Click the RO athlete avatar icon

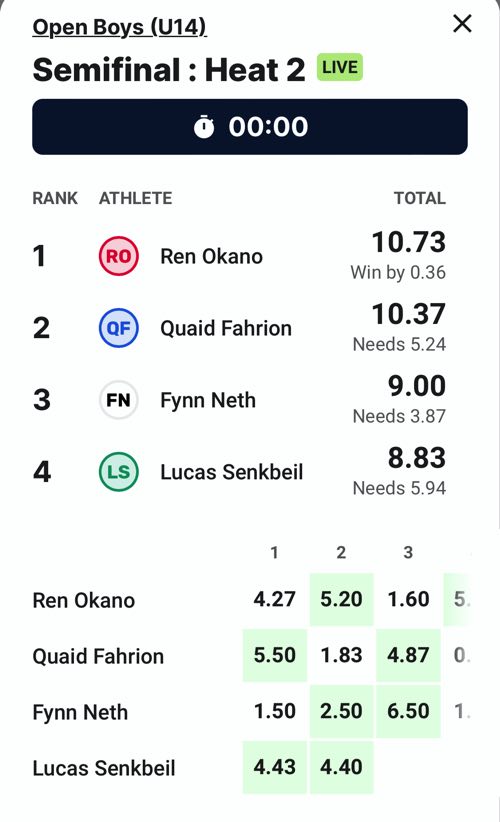point(119,256)
